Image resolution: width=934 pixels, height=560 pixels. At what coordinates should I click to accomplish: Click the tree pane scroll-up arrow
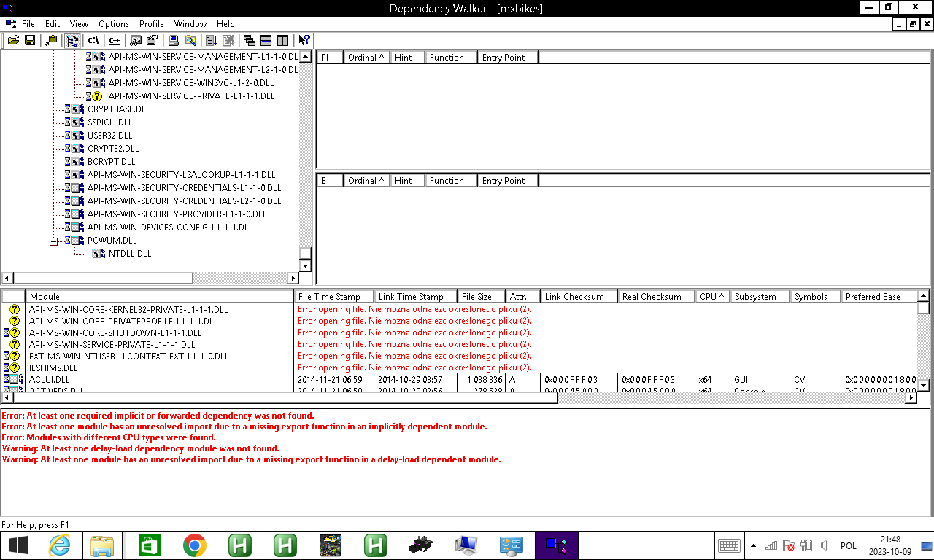306,58
